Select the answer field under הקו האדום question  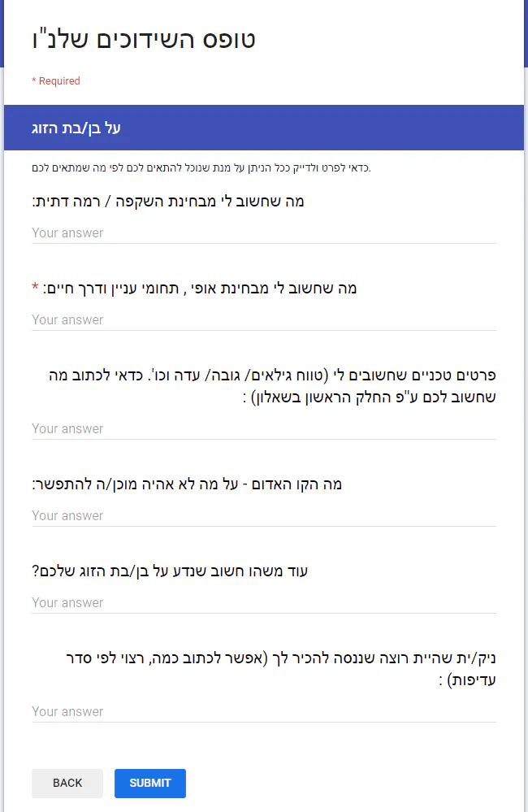[x=263, y=515]
